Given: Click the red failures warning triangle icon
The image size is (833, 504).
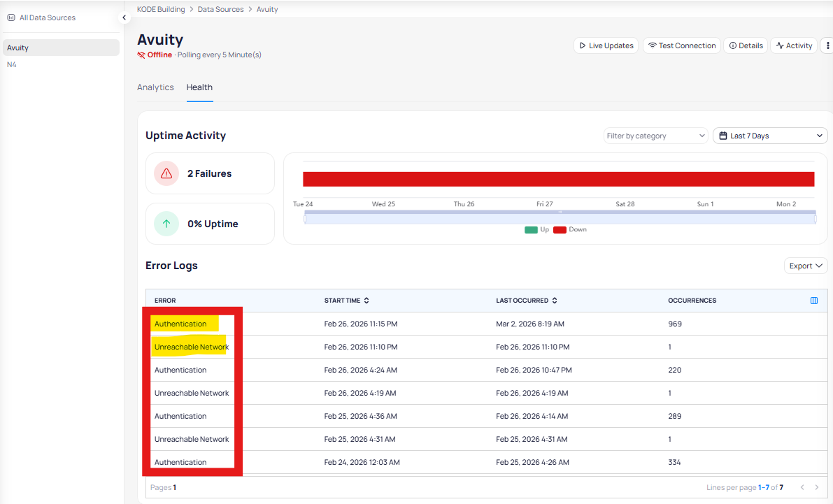Looking at the screenshot, I should pos(166,173).
